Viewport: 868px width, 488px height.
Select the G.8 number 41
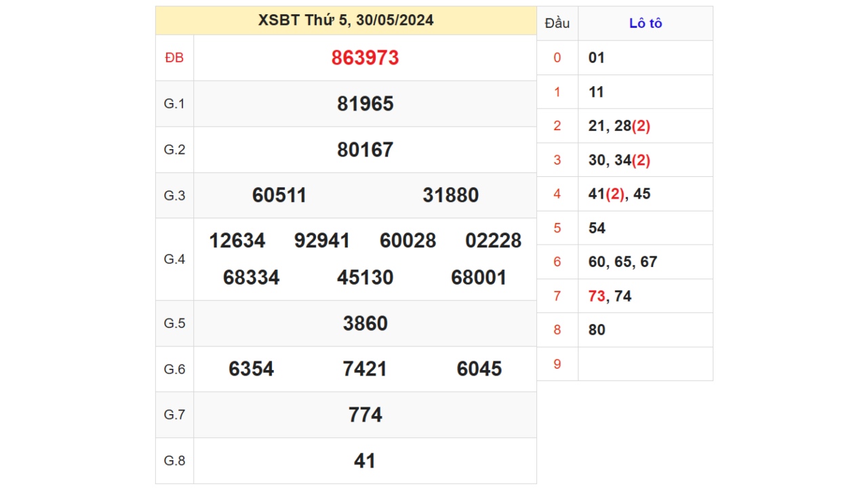click(365, 461)
